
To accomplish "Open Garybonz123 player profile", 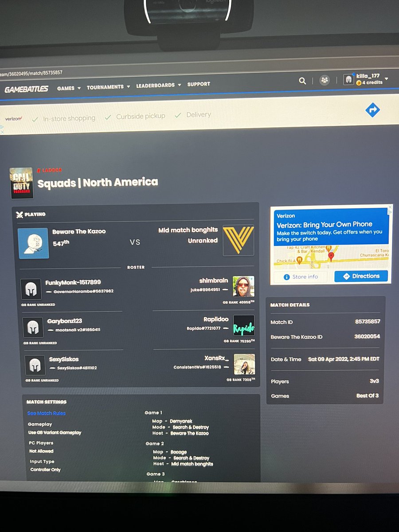I will 65,321.
